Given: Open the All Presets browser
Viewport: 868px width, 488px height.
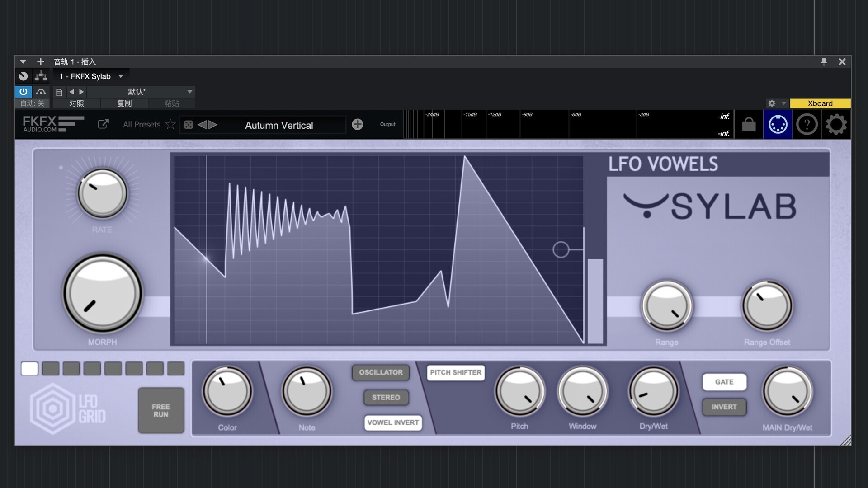Looking at the screenshot, I should pyautogui.click(x=142, y=124).
